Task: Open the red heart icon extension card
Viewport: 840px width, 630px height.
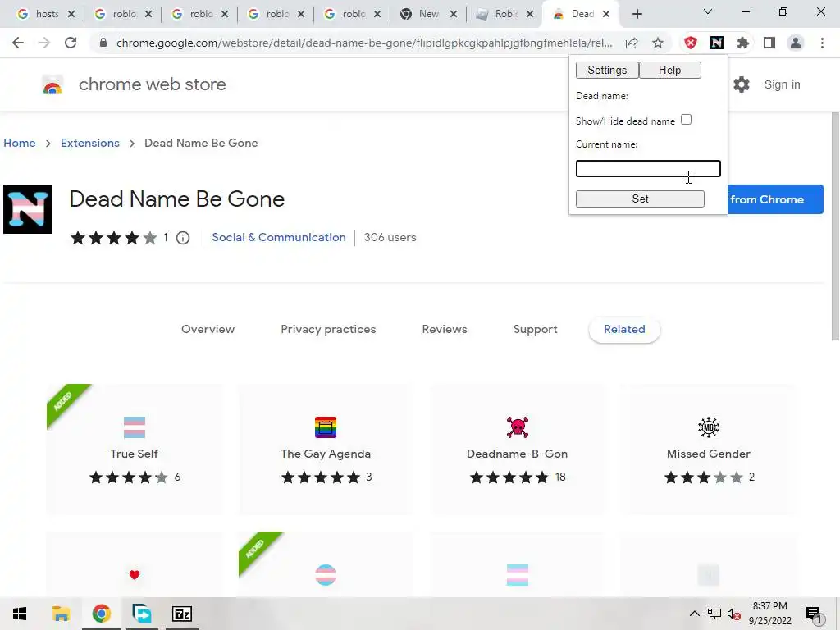Action: pos(135,564)
